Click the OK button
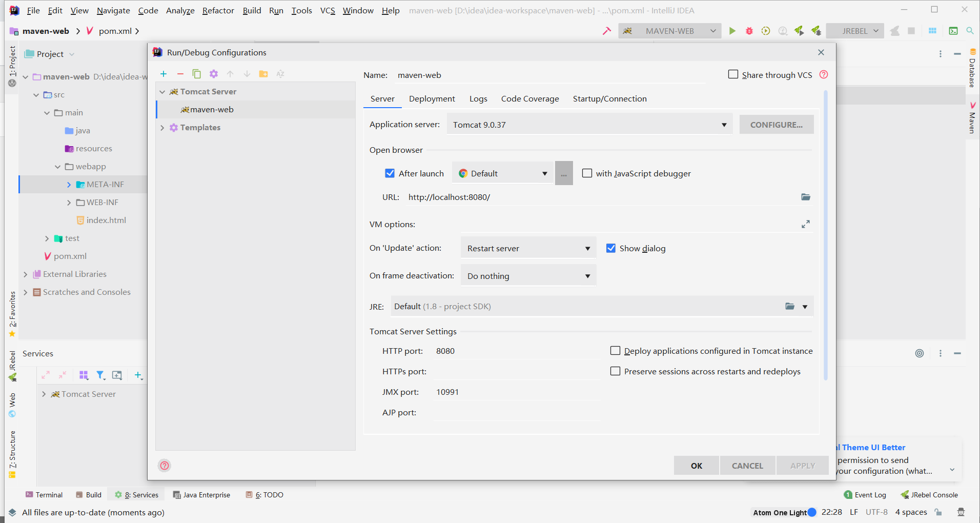 697,466
